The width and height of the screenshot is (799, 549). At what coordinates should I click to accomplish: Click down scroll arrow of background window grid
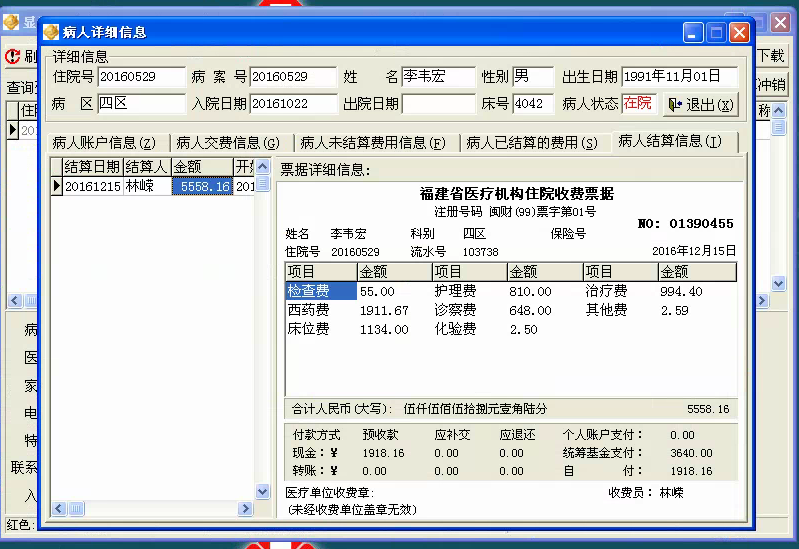[779, 283]
